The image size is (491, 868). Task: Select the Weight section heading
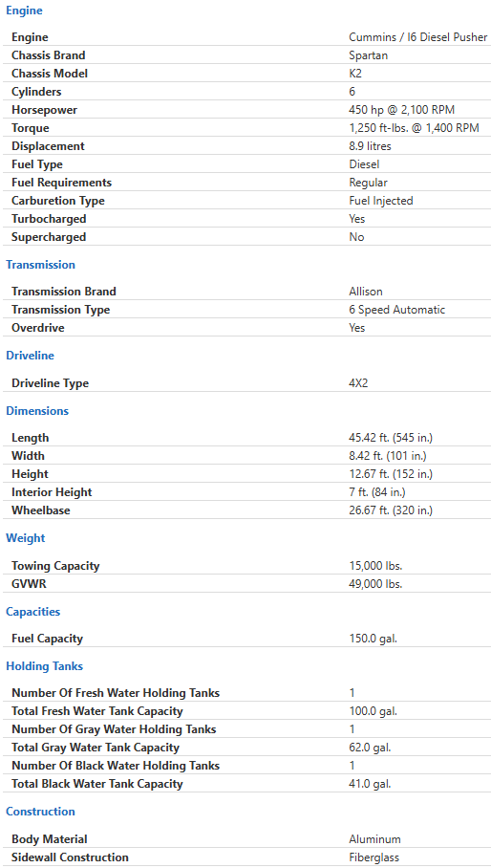(26, 538)
